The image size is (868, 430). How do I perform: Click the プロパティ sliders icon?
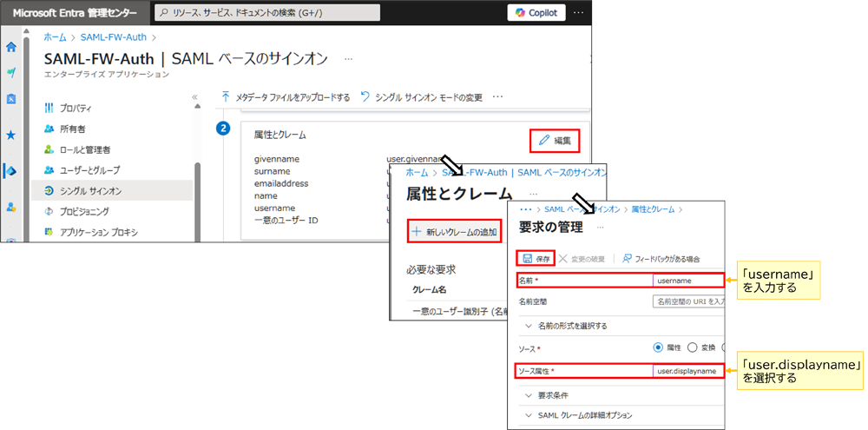pos(49,108)
